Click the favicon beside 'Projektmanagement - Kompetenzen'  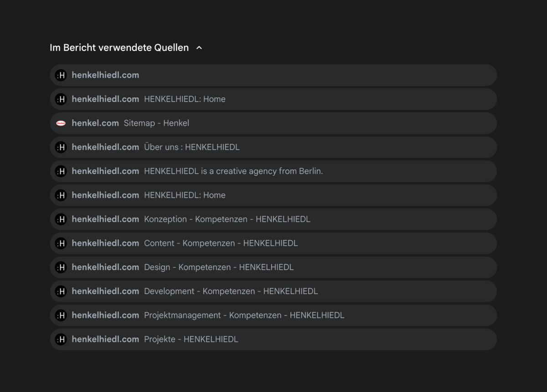click(61, 315)
